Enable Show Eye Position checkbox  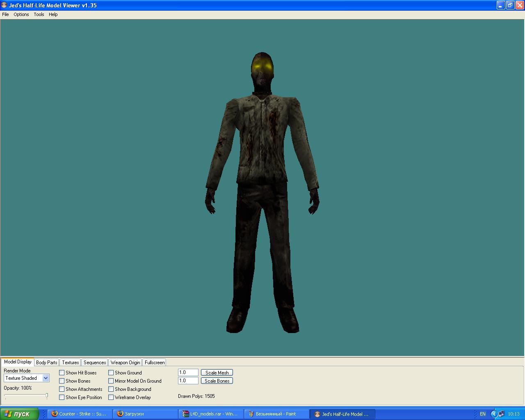pos(62,397)
